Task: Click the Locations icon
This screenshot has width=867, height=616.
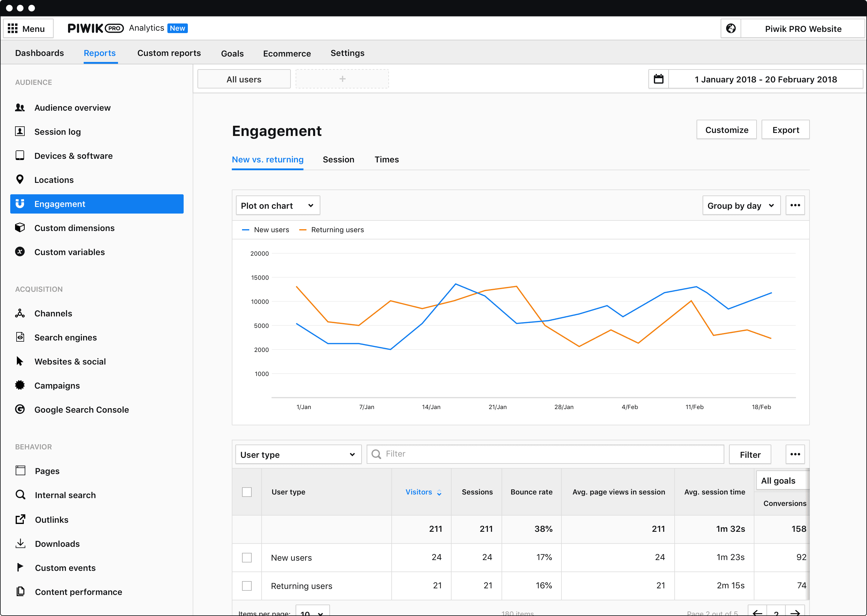Action: click(x=20, y=179)
